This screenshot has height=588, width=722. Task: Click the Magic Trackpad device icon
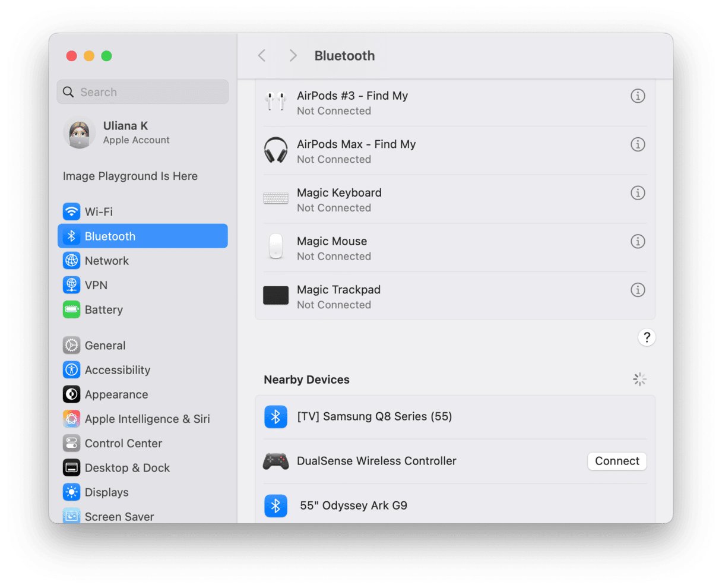(275, 295)
